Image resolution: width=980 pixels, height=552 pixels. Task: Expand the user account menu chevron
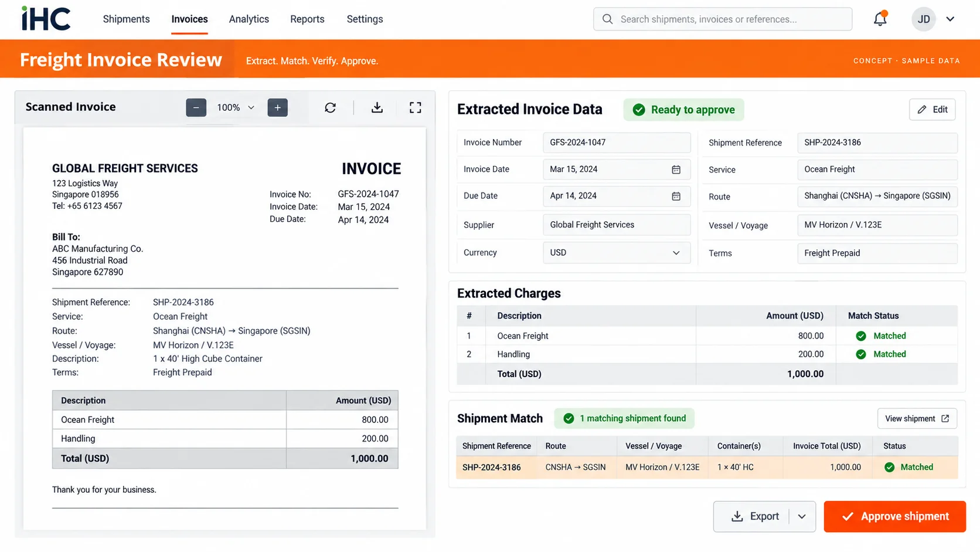click(x=950, y=19)
